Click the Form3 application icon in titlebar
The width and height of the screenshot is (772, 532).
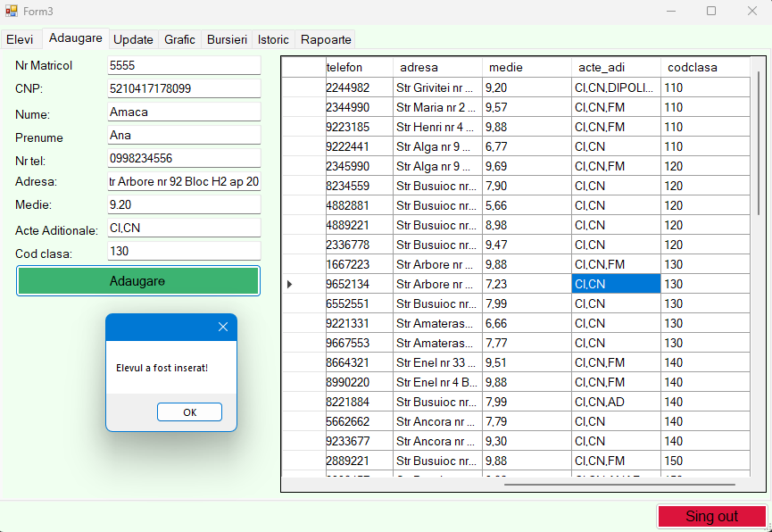(12, 11)
